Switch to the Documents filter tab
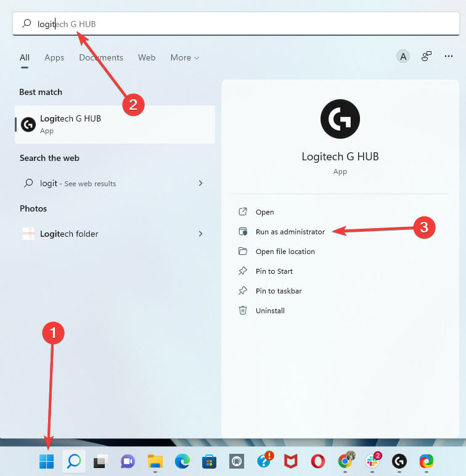This screenshot has height=476, width=466. (101, 58)
